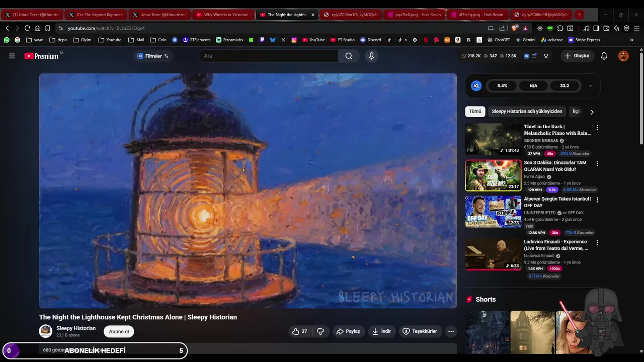
Task: Open the Sleepy Historian channel avatar
Action: [46, 331]
